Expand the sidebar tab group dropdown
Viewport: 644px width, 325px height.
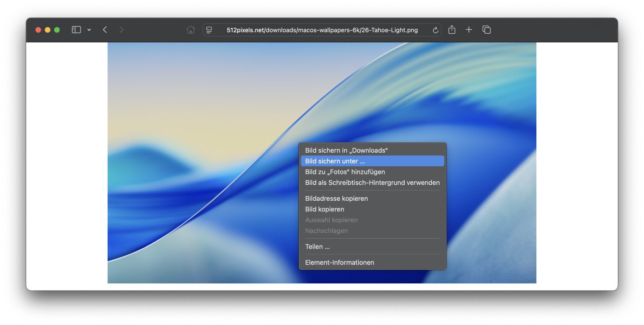(x=89, y=30)
